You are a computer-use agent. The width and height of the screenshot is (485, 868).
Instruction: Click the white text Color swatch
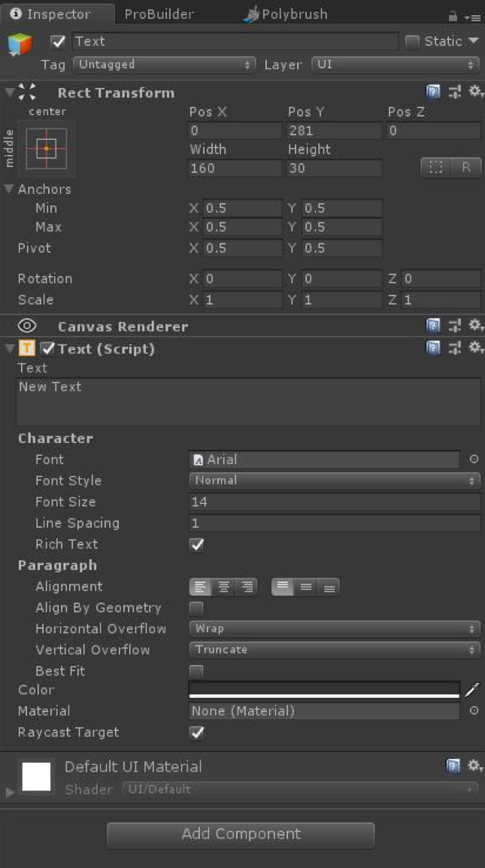323,689
